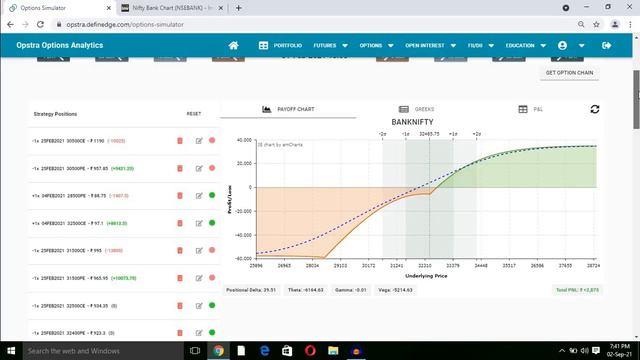The height and width of the screenshot is (360, 640).
Task: Click the browser zoom magnifier icon
Action: pos(581,24)
